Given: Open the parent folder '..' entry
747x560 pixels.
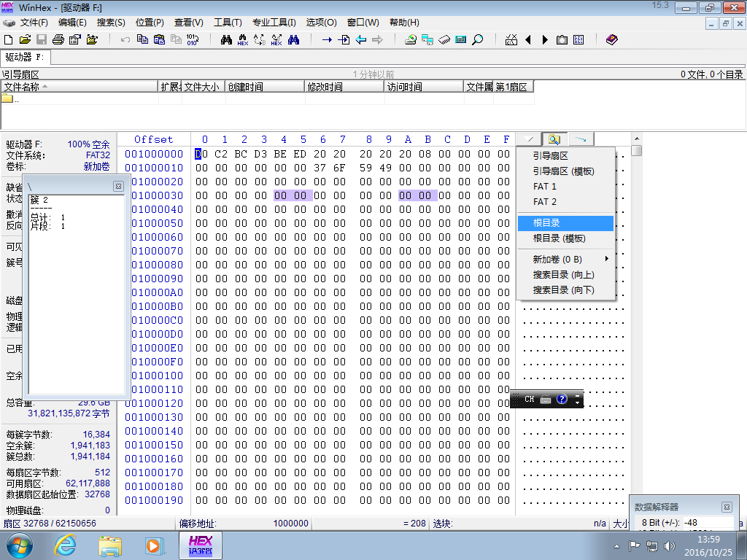Looking at the screenshot, I should tap(10, 99).
